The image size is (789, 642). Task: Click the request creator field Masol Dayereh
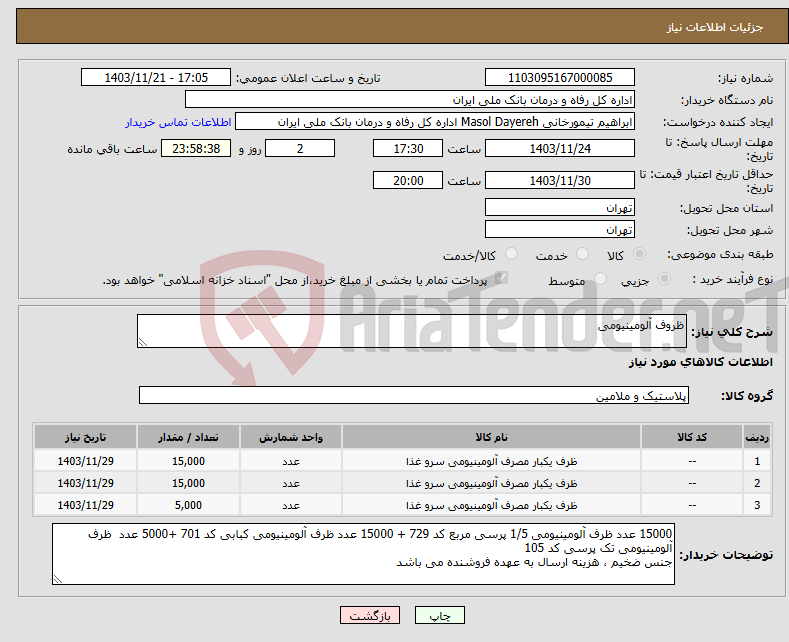[435, 122]
